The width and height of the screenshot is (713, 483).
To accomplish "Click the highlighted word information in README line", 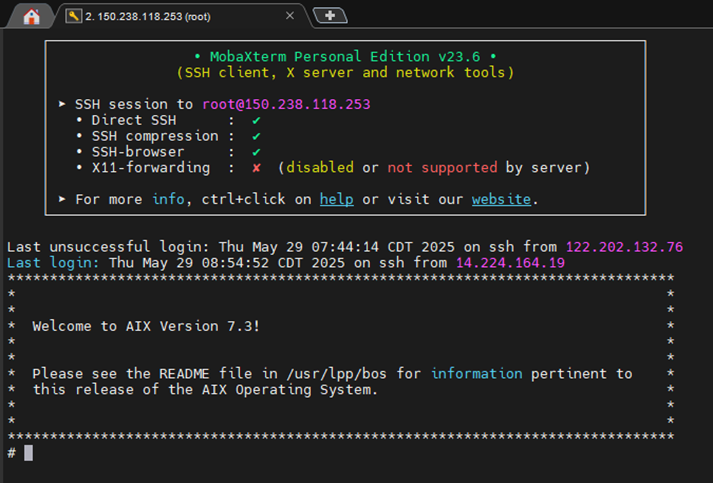I will click(x=477, y=374).
